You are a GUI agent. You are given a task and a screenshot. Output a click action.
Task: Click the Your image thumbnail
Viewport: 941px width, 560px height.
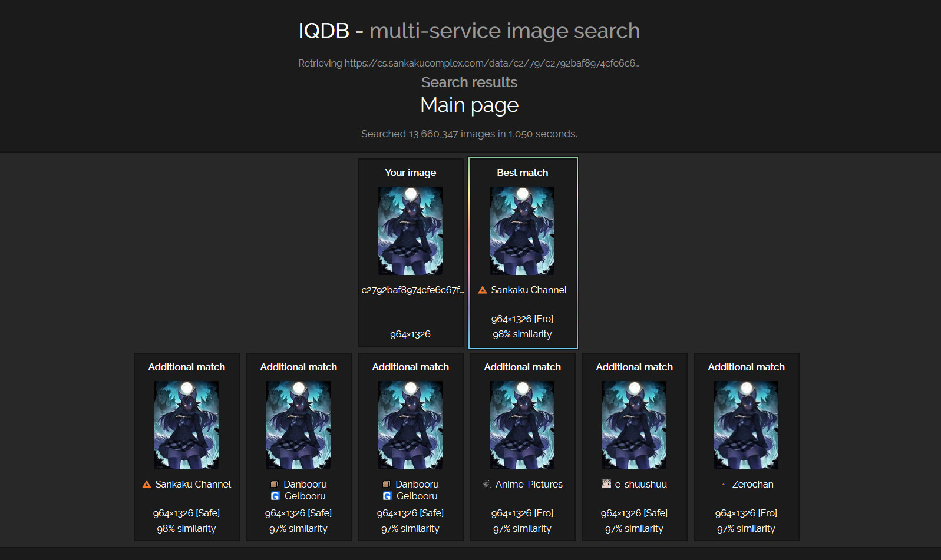click(x=410, y=231)
